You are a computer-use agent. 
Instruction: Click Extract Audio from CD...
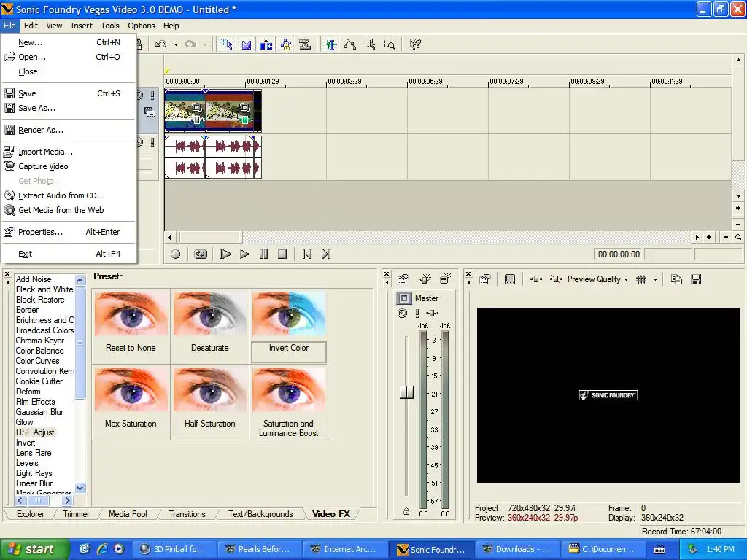[x=69, y=195]
